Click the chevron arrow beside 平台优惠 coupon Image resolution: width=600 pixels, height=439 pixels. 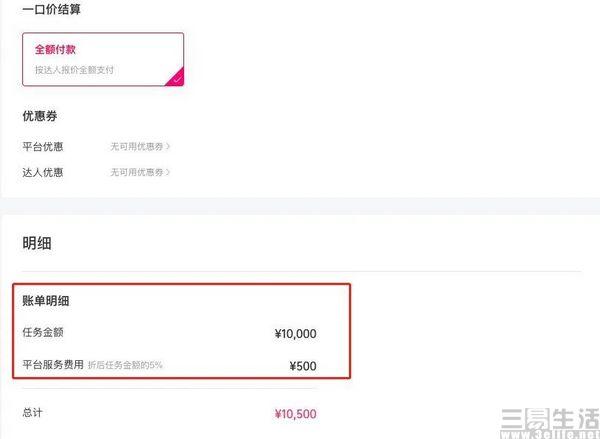coord(168,146)
